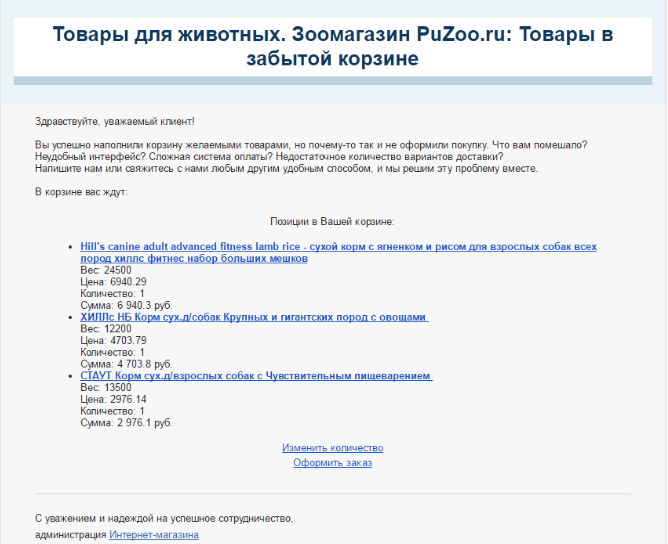Click the Сумма: 6 940.3 руб. line
The image size is (668, 544).
pyautogui.click(x=129, y=306)
